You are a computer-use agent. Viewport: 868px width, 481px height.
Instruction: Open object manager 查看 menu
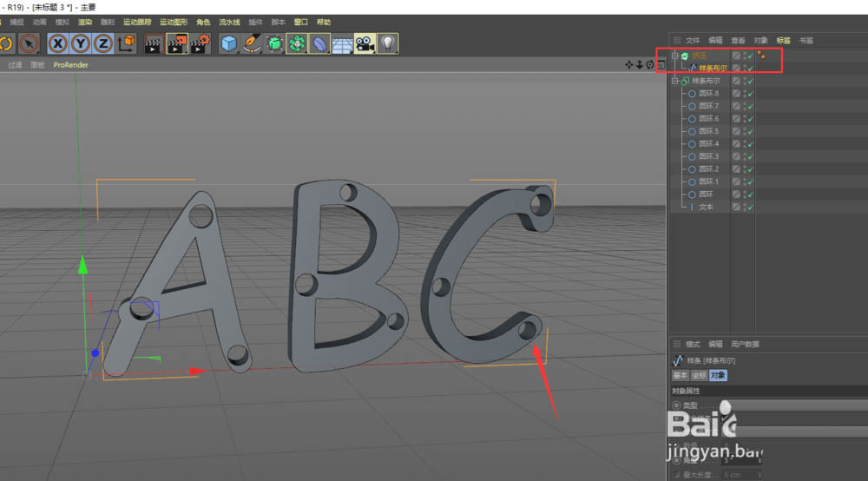tap(738, 41)
